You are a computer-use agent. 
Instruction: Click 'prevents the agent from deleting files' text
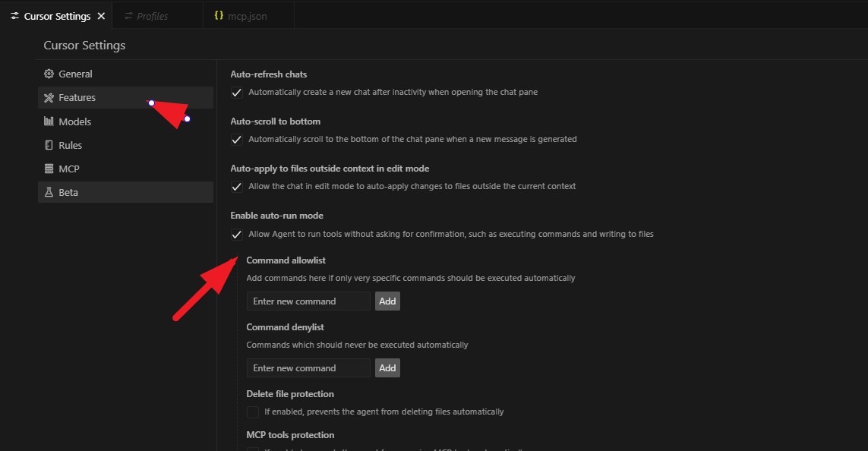(x=384, y=412)
